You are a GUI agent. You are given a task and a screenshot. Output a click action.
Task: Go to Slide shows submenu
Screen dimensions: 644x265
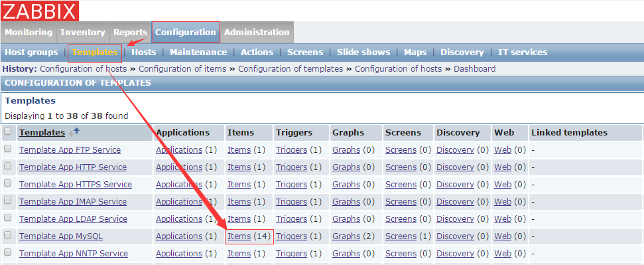[x=363, y=52]
